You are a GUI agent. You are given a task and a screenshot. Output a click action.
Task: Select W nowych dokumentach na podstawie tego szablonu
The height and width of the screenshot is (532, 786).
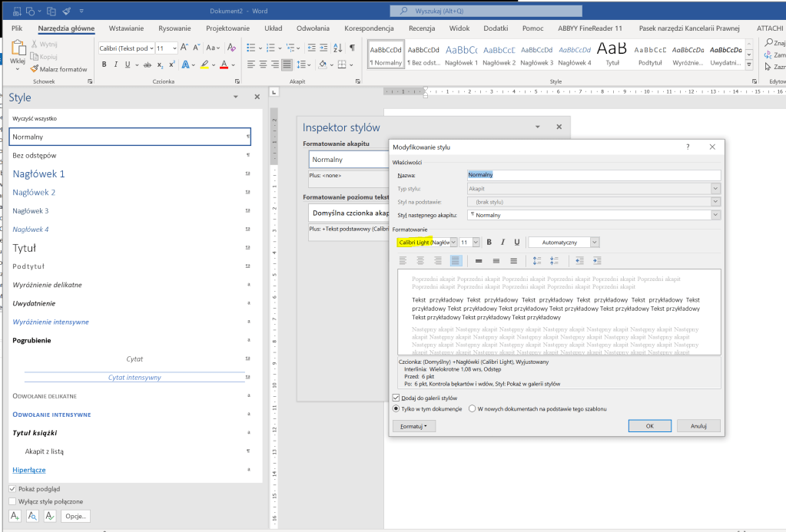[473, 409]
